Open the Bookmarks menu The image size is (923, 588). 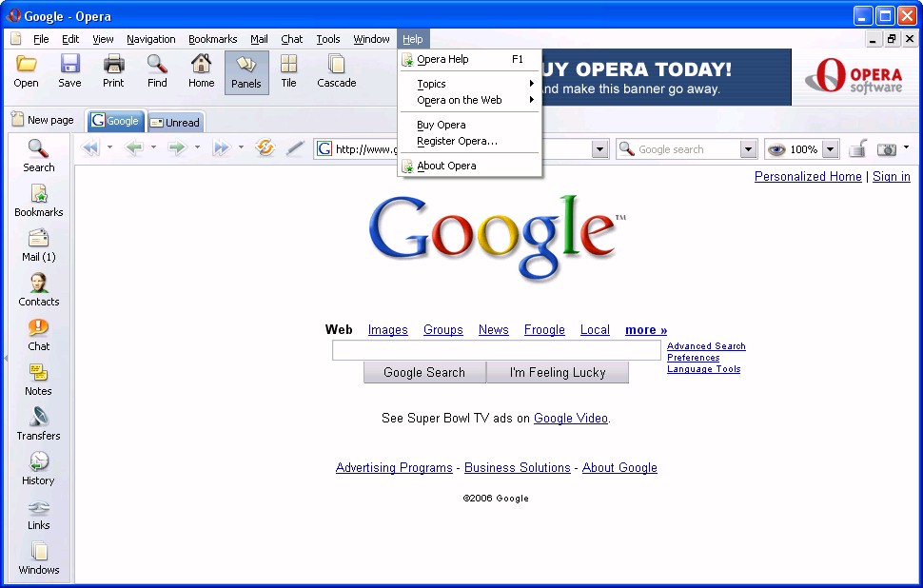click(212, 39)
